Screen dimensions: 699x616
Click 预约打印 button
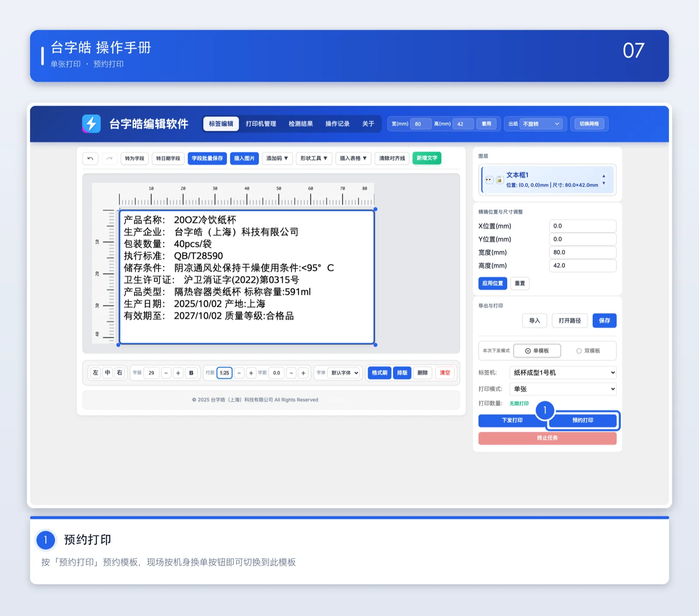tap(583, 420)
